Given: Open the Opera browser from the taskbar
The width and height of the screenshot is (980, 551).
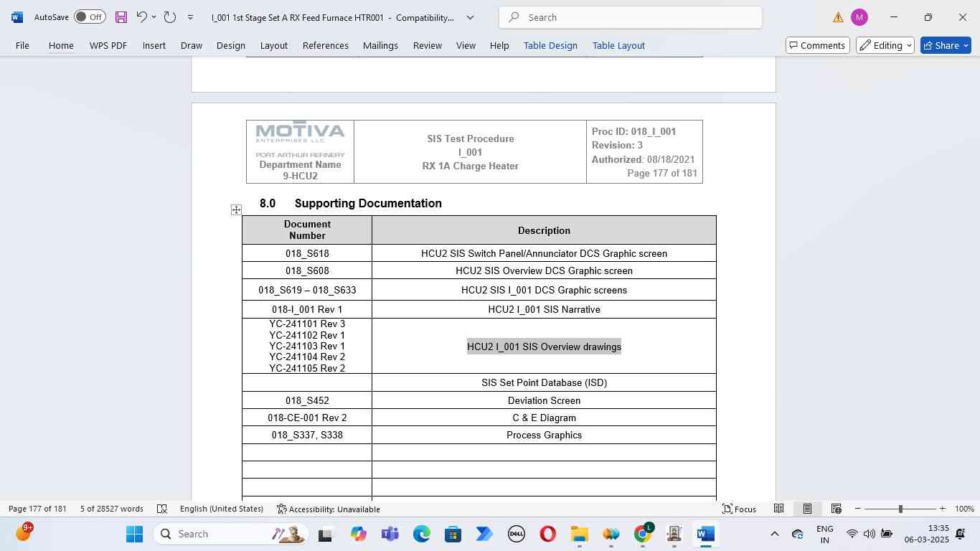Looking at the screenshot, I should pos(547,534).
